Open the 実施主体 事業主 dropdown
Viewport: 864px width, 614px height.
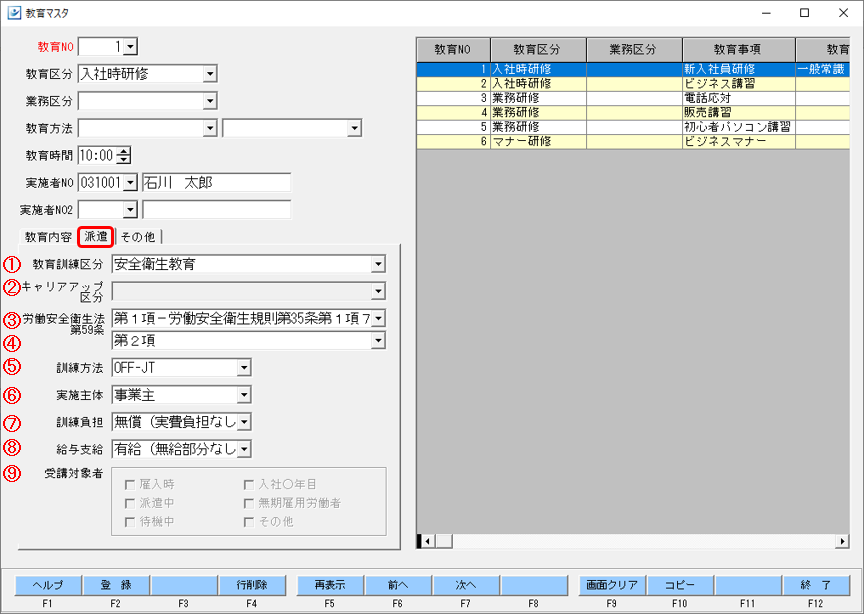pyautogui.click(x=244, y=395)
